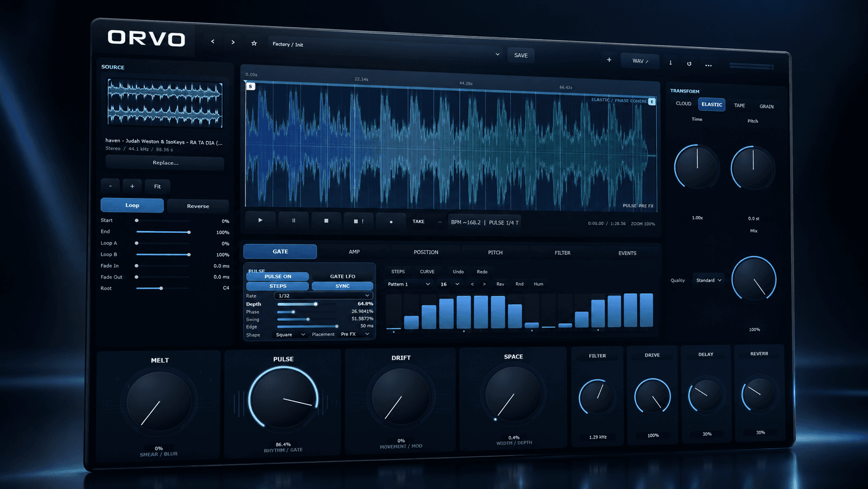Toggle the Reverse button
The height and width of the screenshot is (489, 868).
[x=198, y=206]
